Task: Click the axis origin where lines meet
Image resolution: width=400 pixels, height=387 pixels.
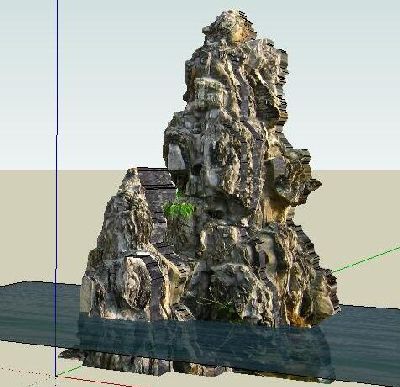Action: [x=57, y=376]
